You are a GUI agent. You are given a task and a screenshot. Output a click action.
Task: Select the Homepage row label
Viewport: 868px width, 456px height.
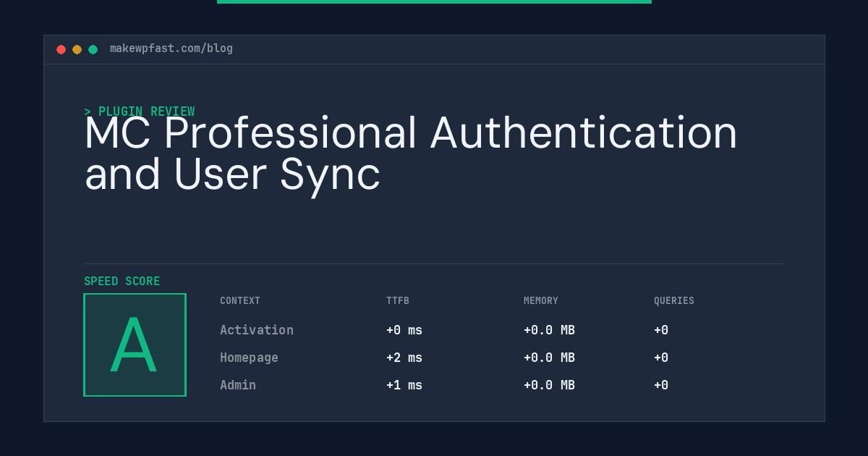click(x=249, y=358)
